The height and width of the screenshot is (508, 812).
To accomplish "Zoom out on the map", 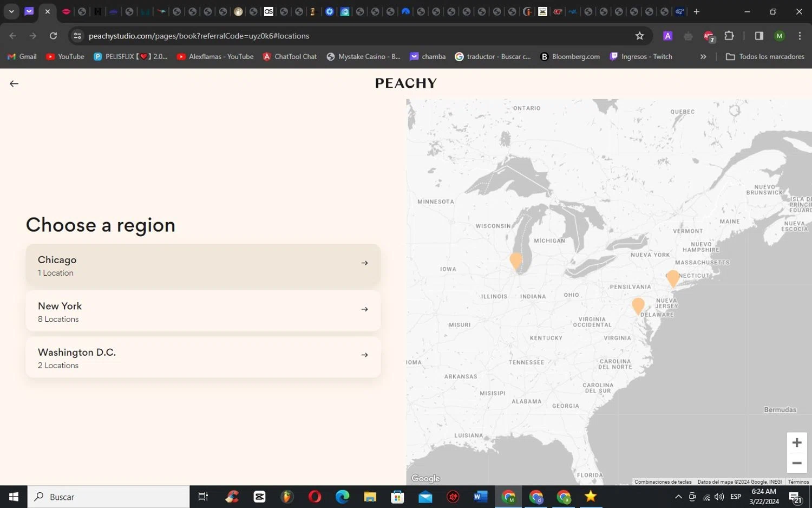I will 797,463.
